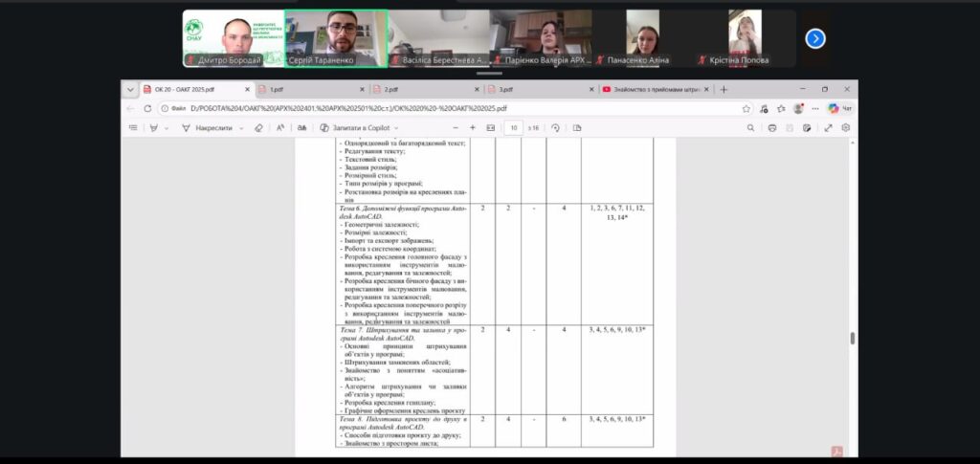980x464 pixels.
Task: Select Сергій Тараненко's video thumbnail
Action: [x=337, y=38]
